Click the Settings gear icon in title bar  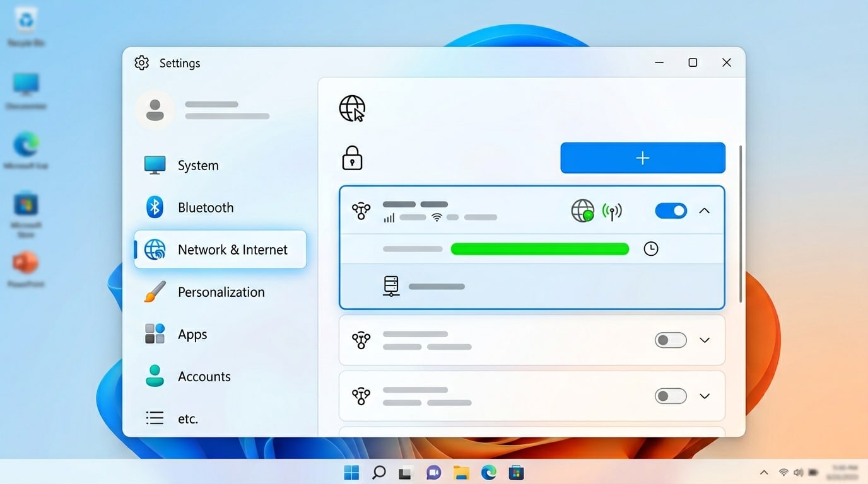142,63
